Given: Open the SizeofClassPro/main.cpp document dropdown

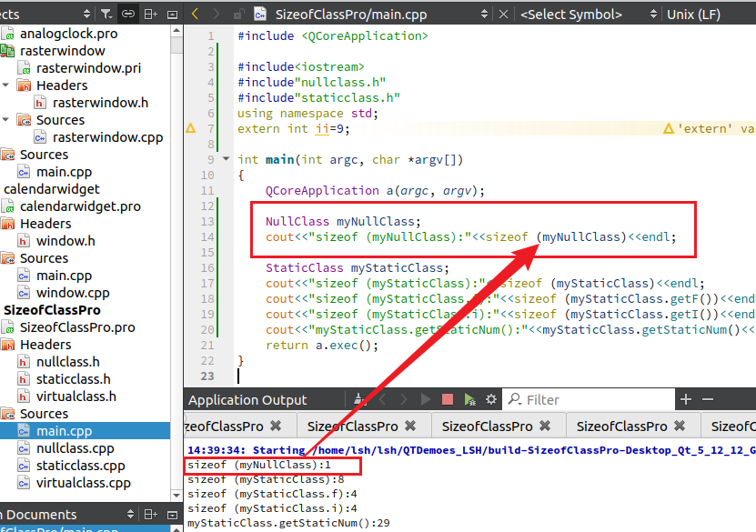Looking at the screenshot, I should click(484, 15).
